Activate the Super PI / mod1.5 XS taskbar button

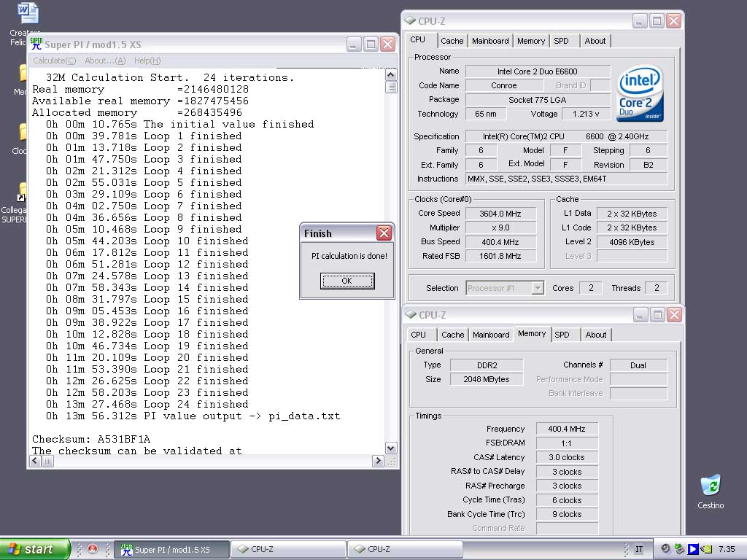[x=171, y=549]
